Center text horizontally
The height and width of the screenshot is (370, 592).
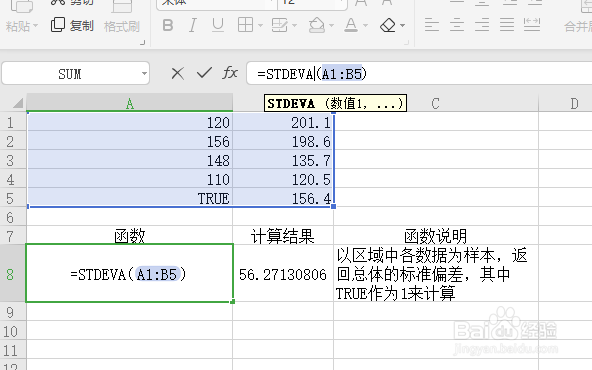(457, 25)
